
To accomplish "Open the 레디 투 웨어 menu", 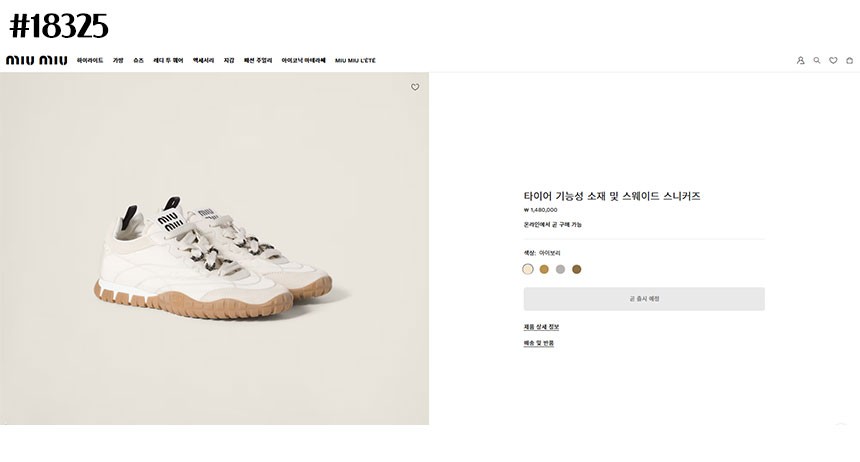I will (168, 60).
